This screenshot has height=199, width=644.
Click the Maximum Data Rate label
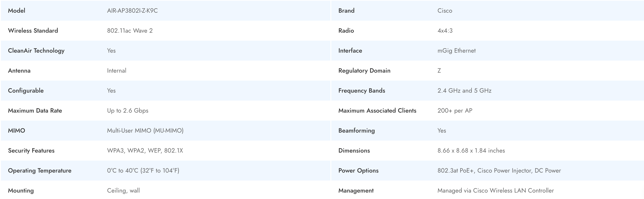click(35, 111)
